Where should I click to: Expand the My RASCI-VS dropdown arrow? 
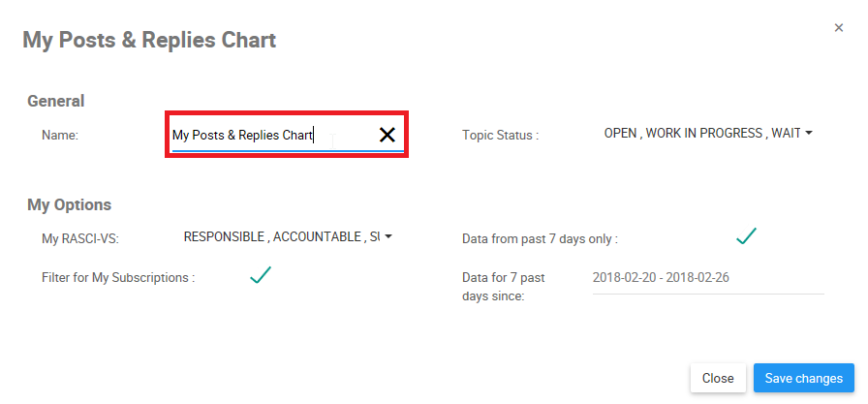388,236
